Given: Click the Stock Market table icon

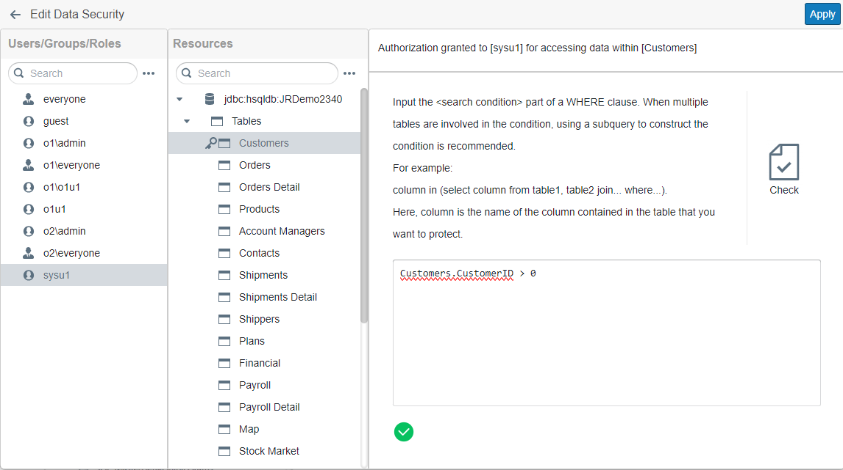Looking at the screenshot, I should pyautogui.click(x=224, y=451).
